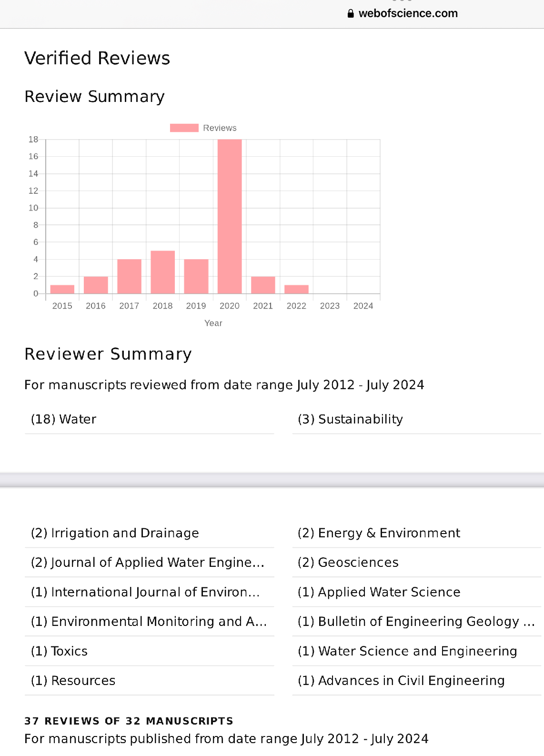Open (1) Bulletin of Engineering Geology entry

pyautogui.click(x=417, y=622)
